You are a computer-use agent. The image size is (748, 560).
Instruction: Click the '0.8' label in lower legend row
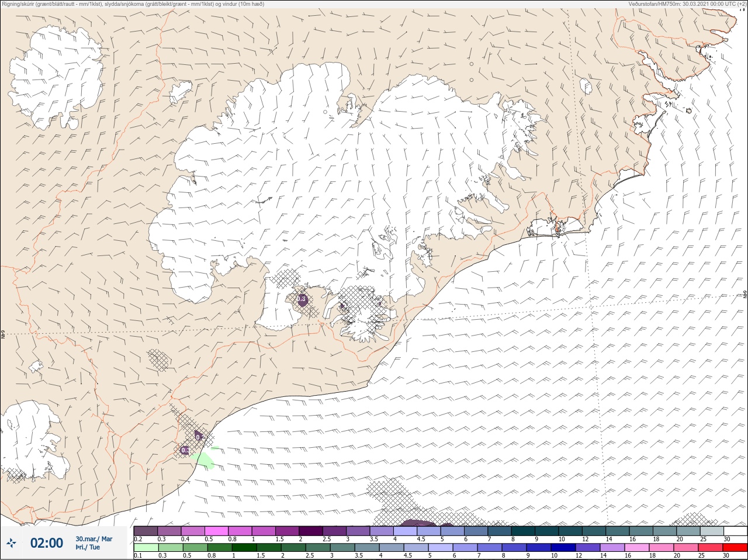pyautogui.click(x=211, y=556)
